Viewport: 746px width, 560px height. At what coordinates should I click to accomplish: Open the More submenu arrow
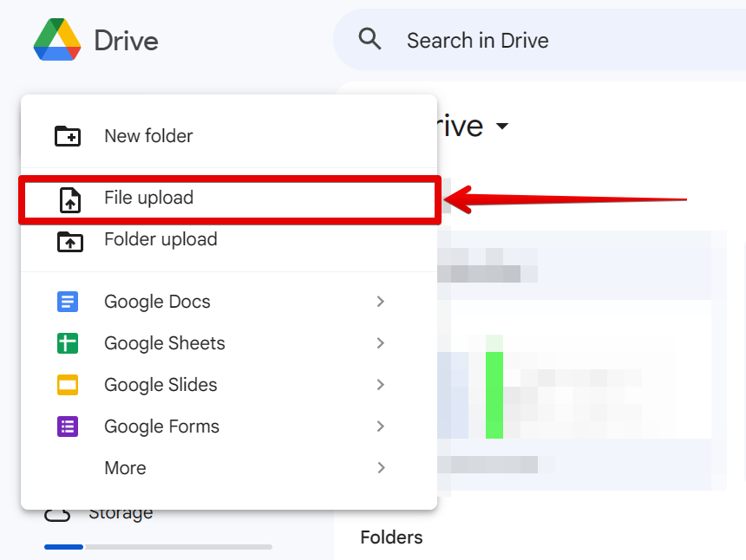tap(380, 468)
